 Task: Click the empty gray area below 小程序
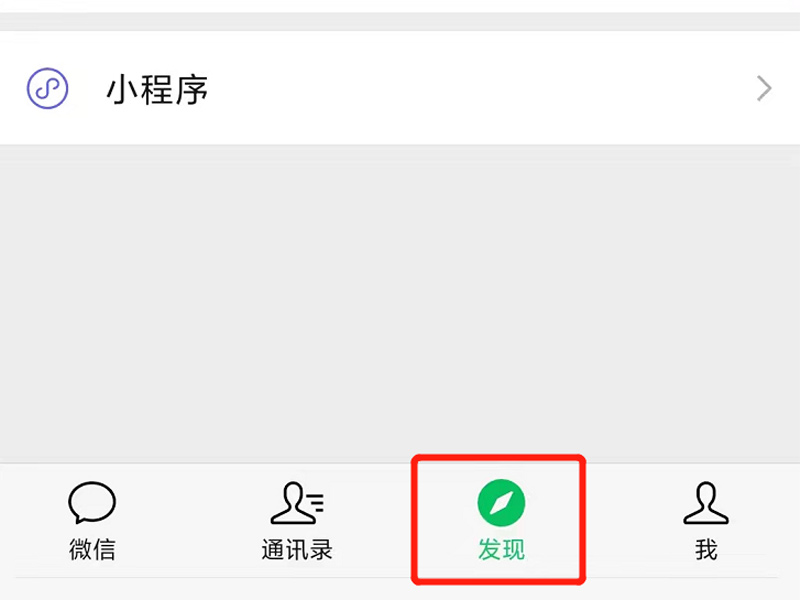(400, 304)
